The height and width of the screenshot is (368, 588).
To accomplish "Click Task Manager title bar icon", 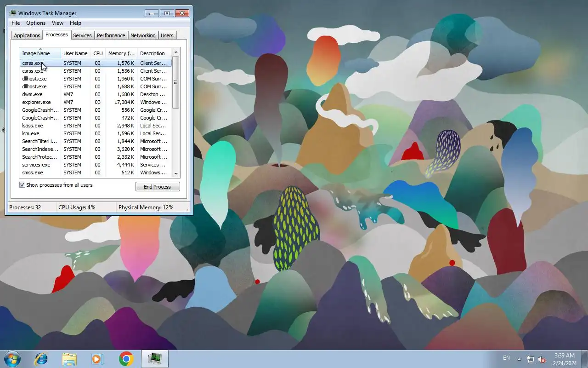I will point(13,13).
